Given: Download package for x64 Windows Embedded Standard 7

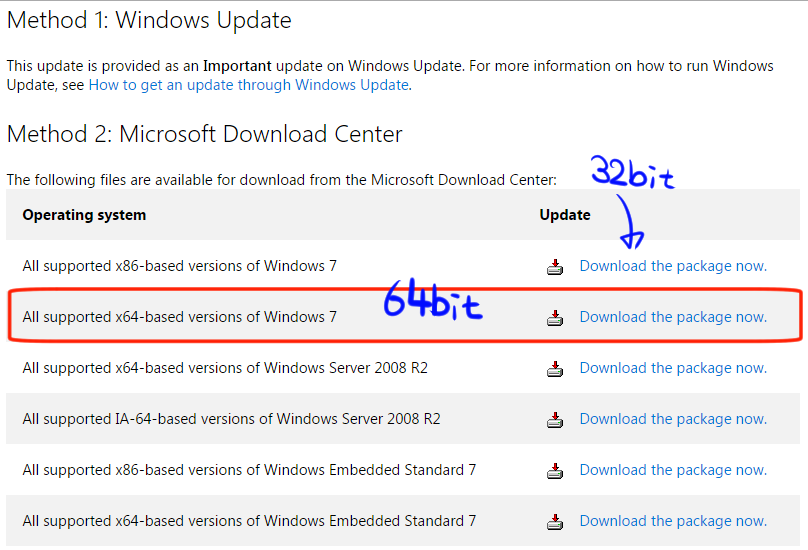Looking at the screenshot, I should [x=673, y=521].
